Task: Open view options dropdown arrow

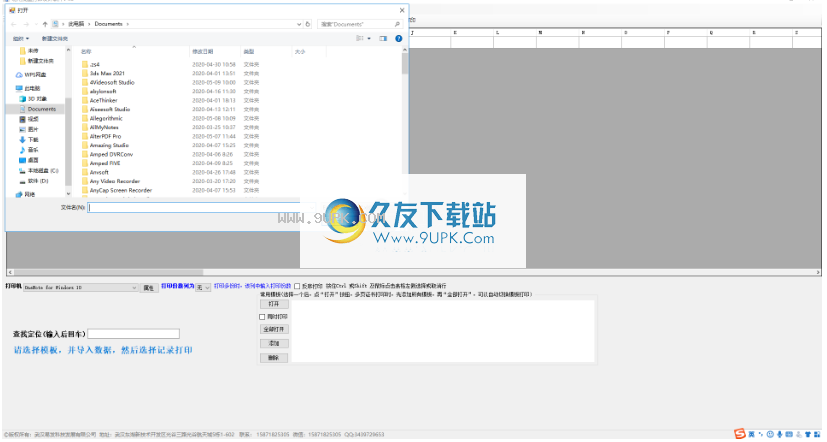Action: point(369,39)
